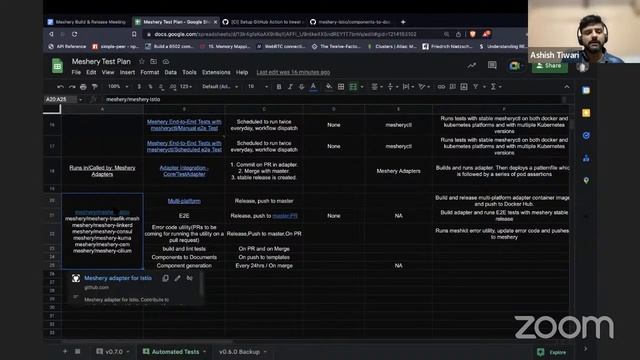Viewport: 640px width, 360px height.
Task: Toggle Italic formatting
Action: 290,87
